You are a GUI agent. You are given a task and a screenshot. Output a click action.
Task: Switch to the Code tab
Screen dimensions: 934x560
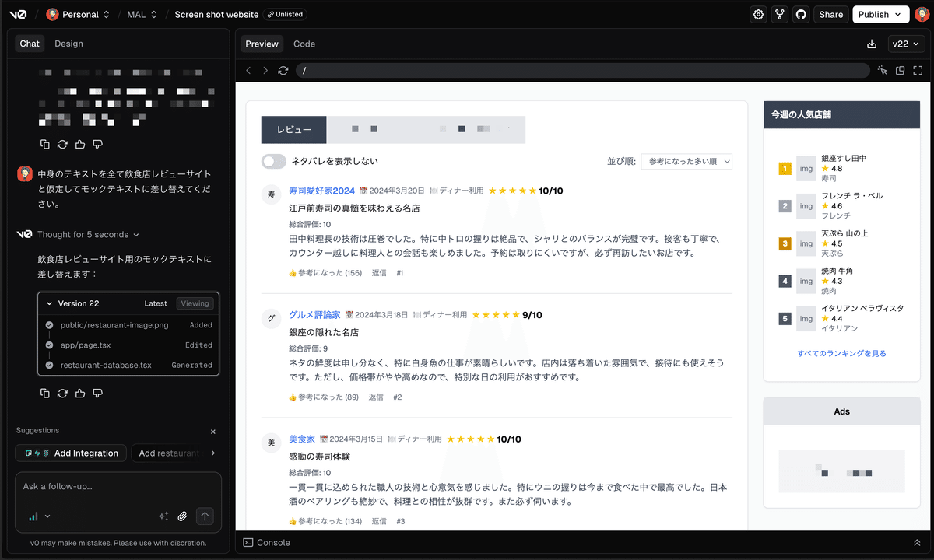[304, 44]
